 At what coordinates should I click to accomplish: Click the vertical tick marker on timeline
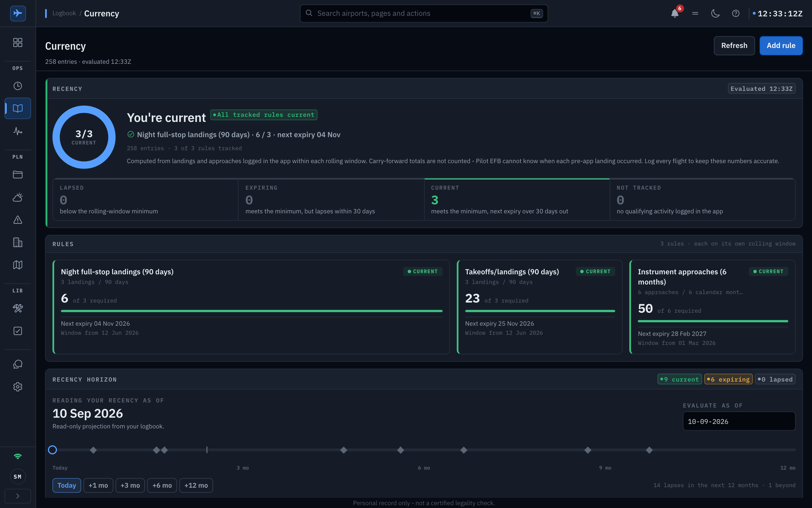point(207,450)
